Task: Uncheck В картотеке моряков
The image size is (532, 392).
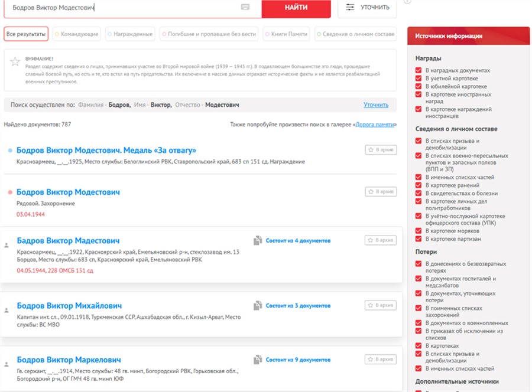Action: coord(419,231)
